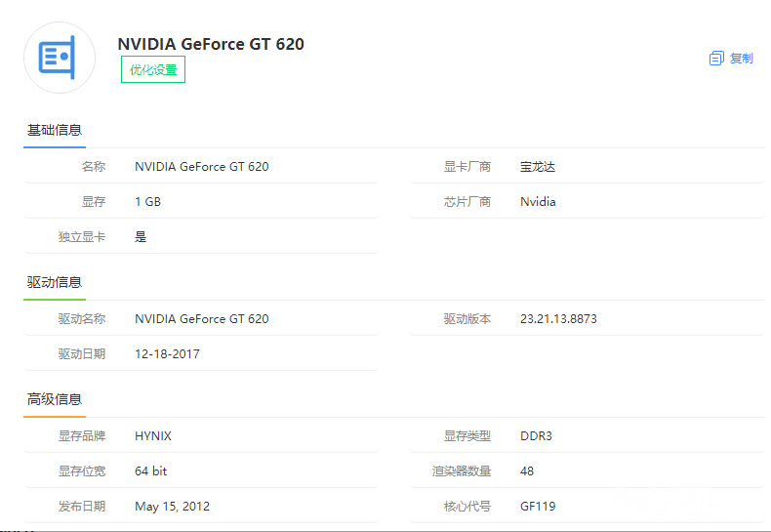Screen dimensions: 771x532
Task: Click the 芯片厂商 value Nvidia
Action: 538,202
